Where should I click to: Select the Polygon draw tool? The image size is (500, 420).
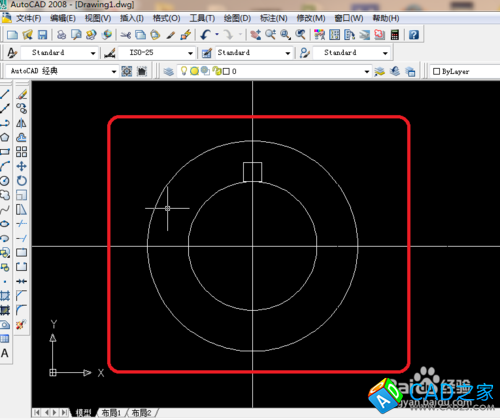[5, 137]
